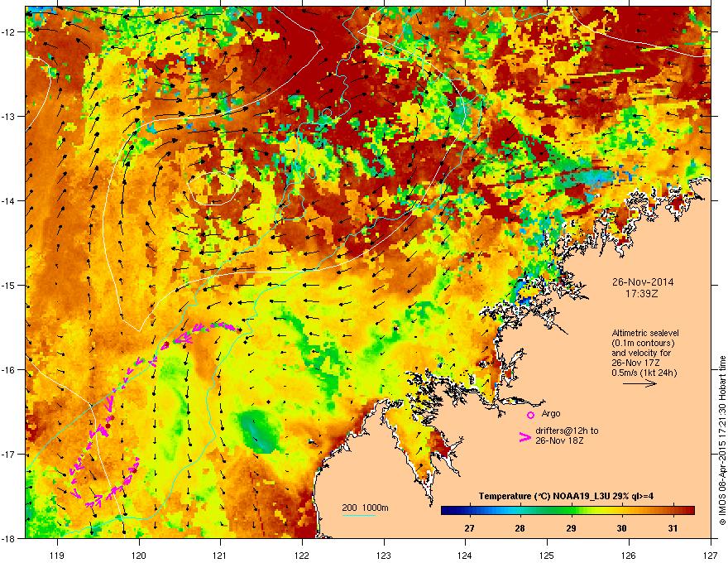The height and width of the screenshot is (563, 728).
Task: Click the color bar tick label '31'
Action: pyautogui.click(x=673, y=528)
